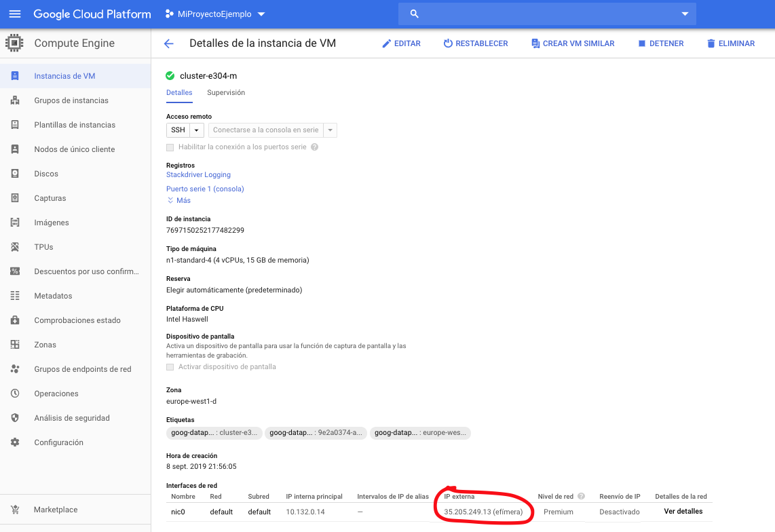The height and width of the screenshot is (532, 775).
Task: Click the goog-datap europe-wes label chip
Action: point(420,433)
